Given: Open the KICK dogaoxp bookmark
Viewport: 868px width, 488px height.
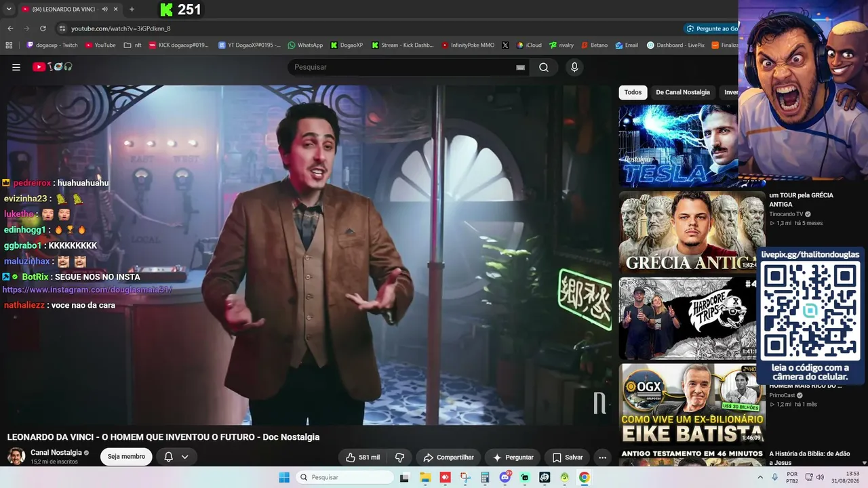Looking at the screenshot, I should [179, 45].
